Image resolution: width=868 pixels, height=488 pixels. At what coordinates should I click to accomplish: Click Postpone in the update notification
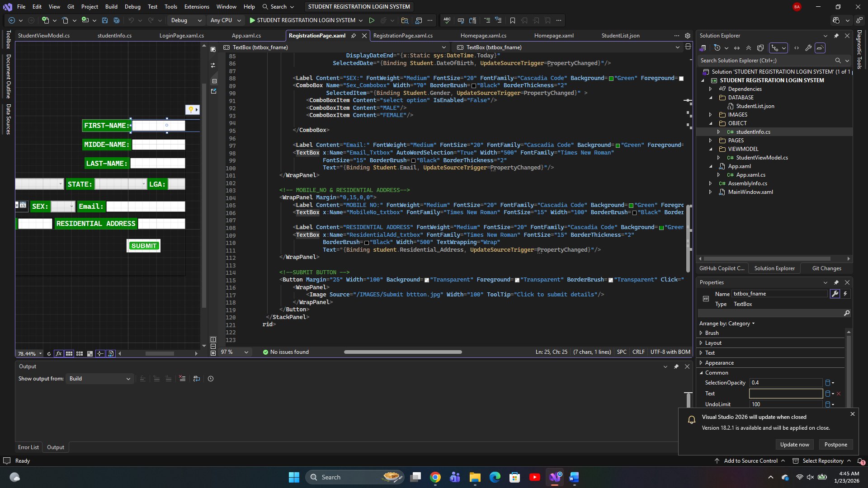pos(835,445)
